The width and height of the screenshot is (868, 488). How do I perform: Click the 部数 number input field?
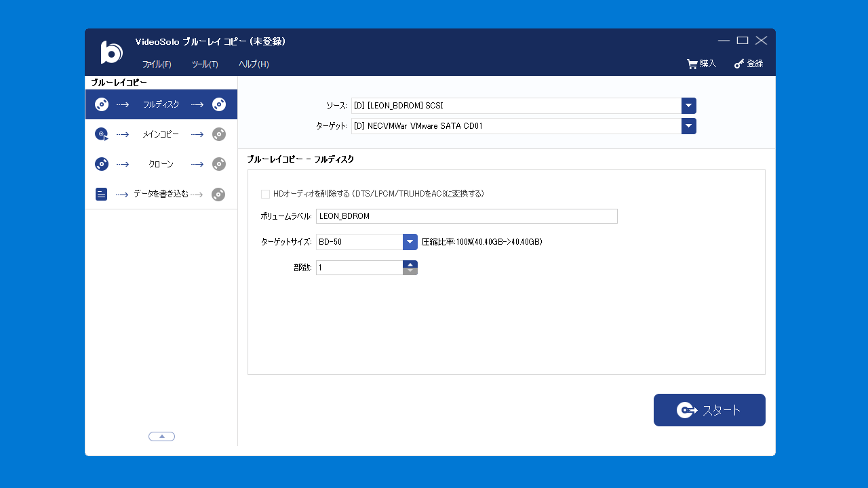[359, 268]
